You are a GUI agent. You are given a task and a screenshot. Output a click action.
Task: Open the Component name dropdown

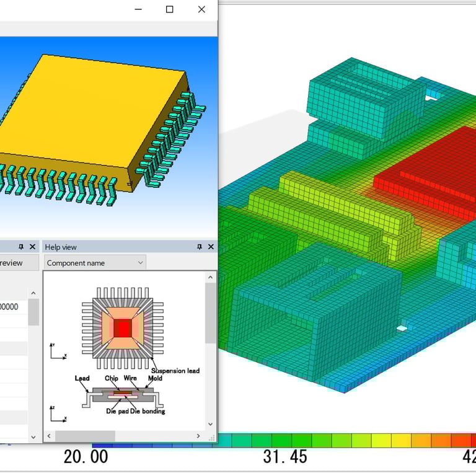[x=95, y=263]
